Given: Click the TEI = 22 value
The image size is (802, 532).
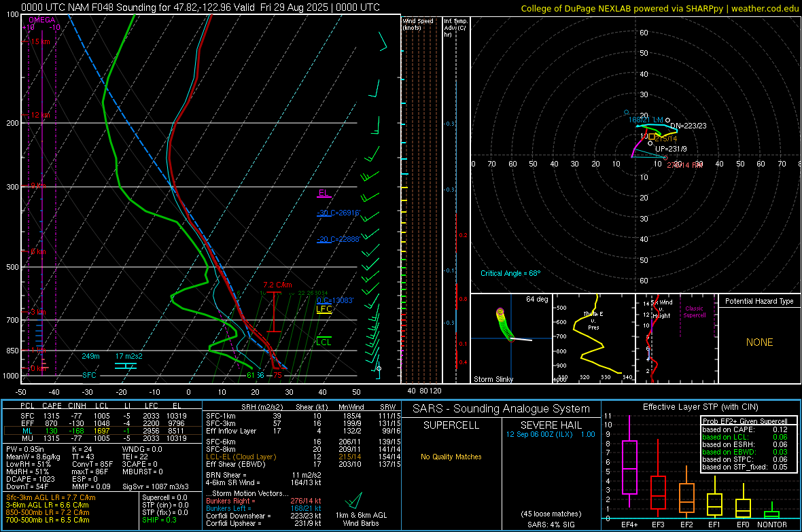Looking at the screenshot, I should coord(135,457).
